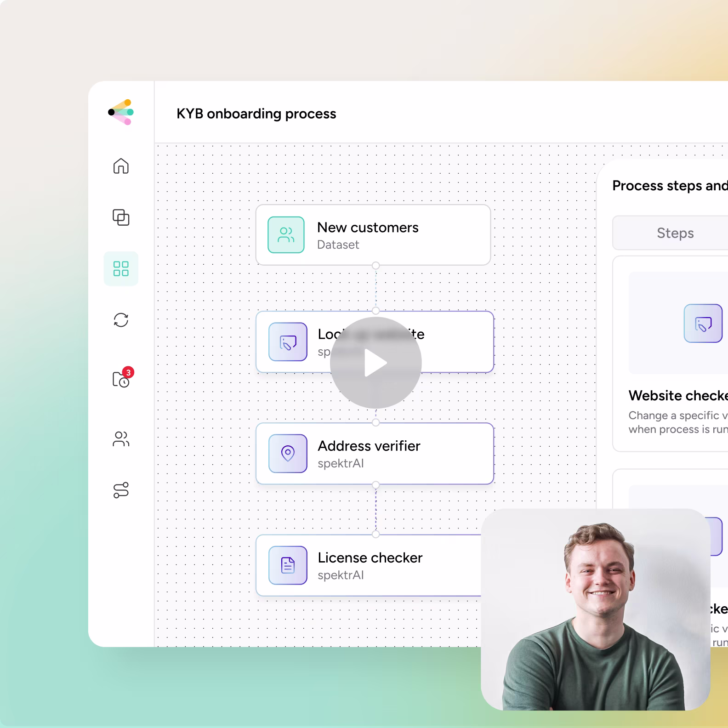Open the overlapping squares sidebar icon
The width and height of the screenshot is (728, 728).
[121, 217]
